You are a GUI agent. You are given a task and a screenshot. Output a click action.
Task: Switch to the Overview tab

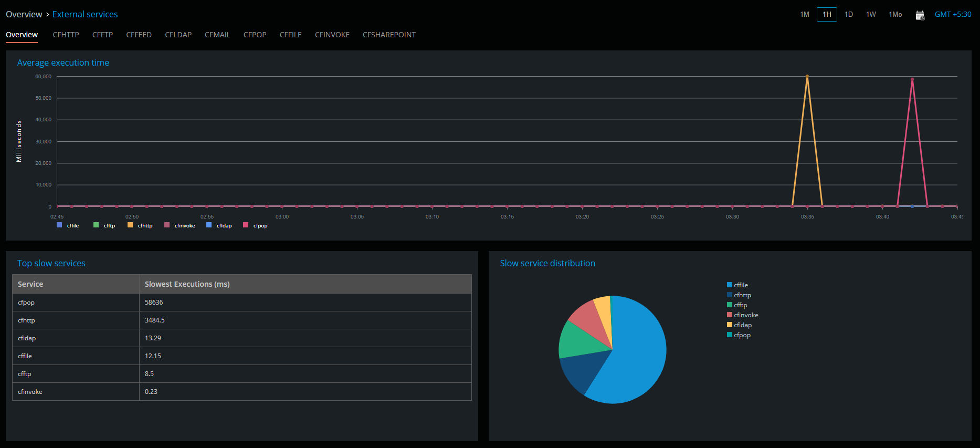coord(22,35)
